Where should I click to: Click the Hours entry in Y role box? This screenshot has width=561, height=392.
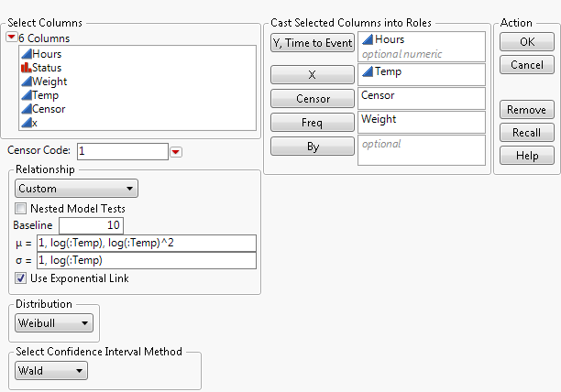click(x=389, y=40)
